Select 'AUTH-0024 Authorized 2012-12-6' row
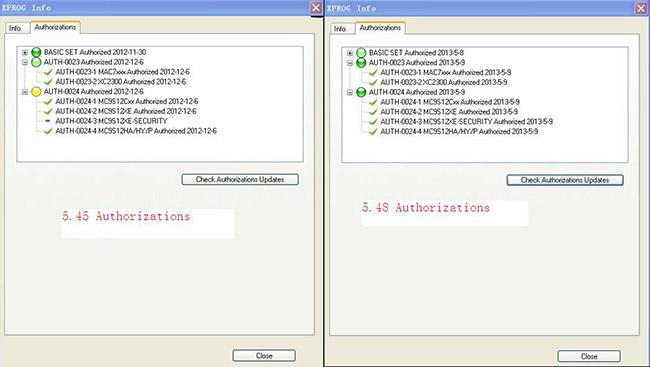Screen dimensions: 650x367 click(x=94, y=92)
